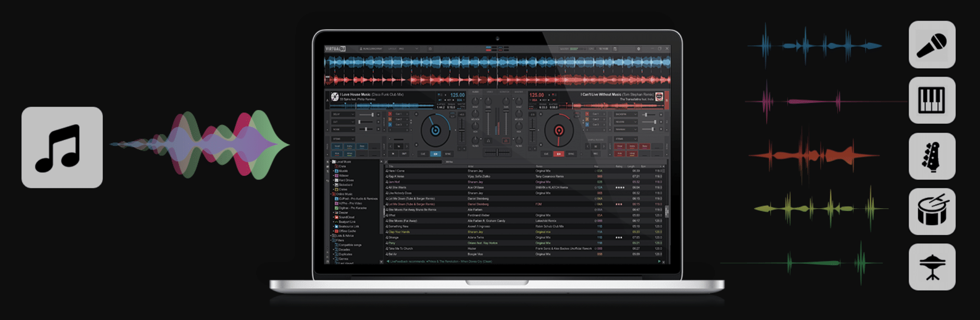Screen dimensions: 980x320
Task: Toggle blue play button on left deck
Action: (x=435, y=154)
